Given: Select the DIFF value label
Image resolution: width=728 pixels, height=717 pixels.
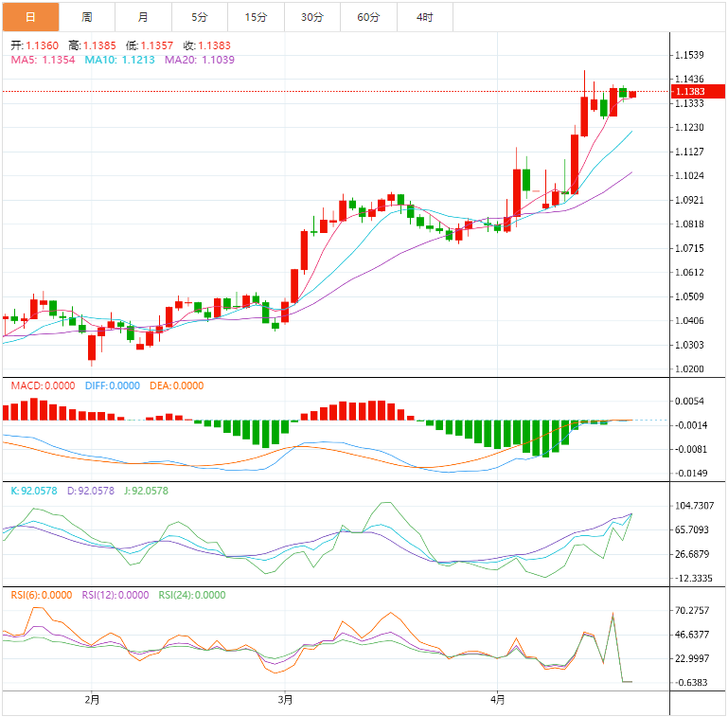Looking at the screenshot, I should pos(112,385).
